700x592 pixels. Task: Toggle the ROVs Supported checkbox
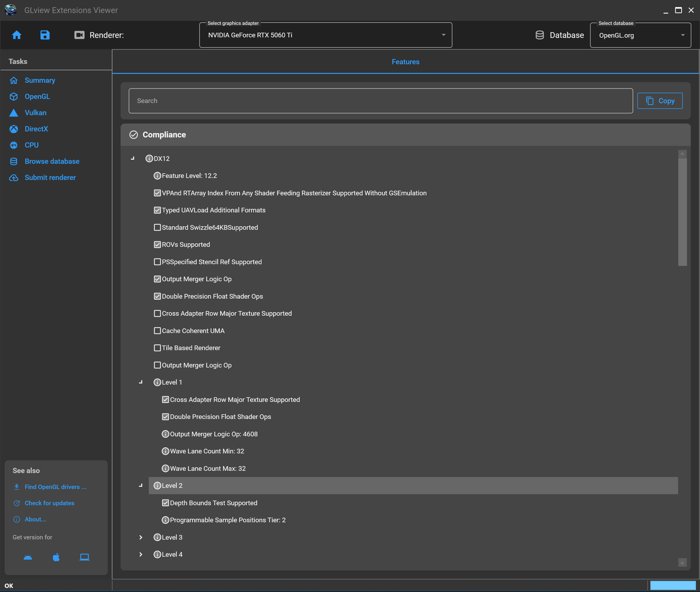coord(157,244)
